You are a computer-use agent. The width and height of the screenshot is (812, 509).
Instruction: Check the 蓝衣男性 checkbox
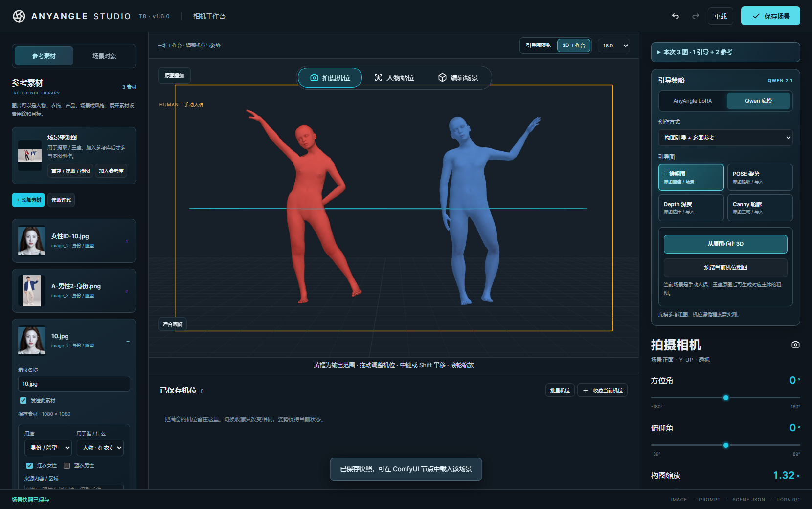point(67,466)
